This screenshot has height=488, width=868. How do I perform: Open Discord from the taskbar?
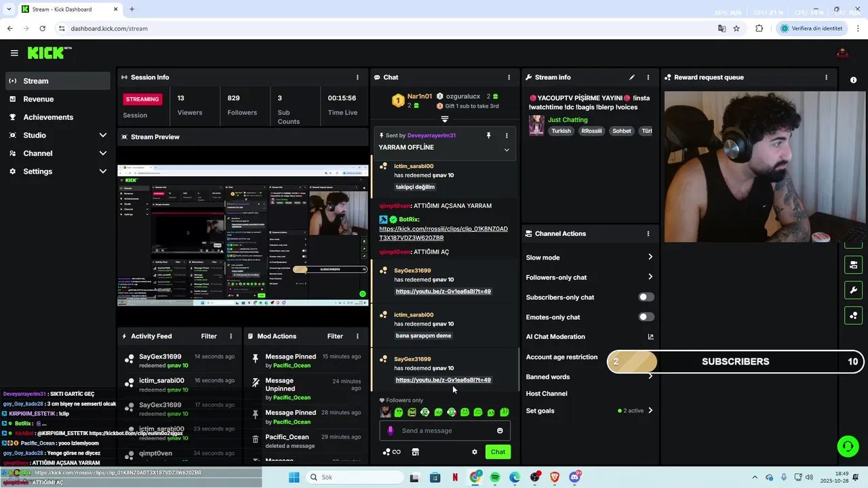pyautogui.click(x=575, y=477)
